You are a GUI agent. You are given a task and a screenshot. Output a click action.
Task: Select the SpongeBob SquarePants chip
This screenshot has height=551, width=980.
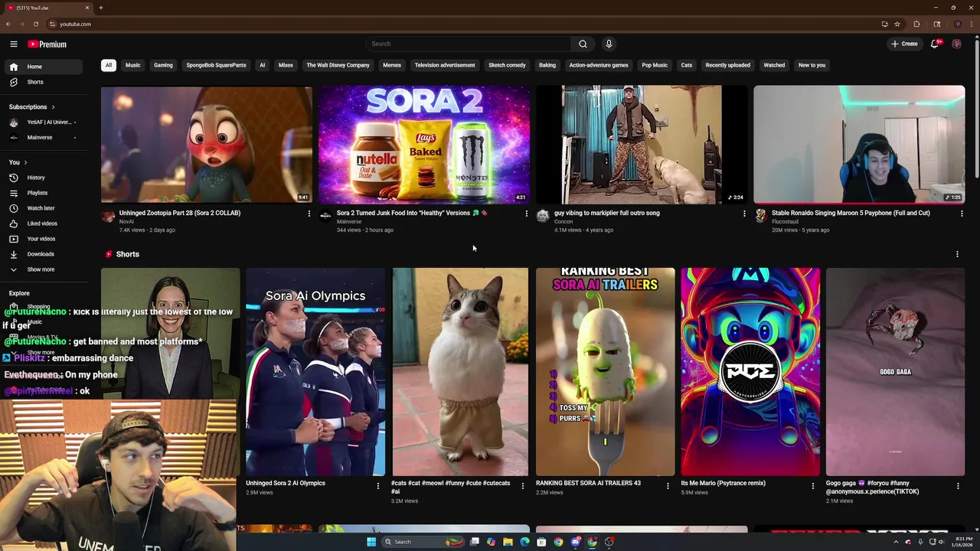pos(216,65)
